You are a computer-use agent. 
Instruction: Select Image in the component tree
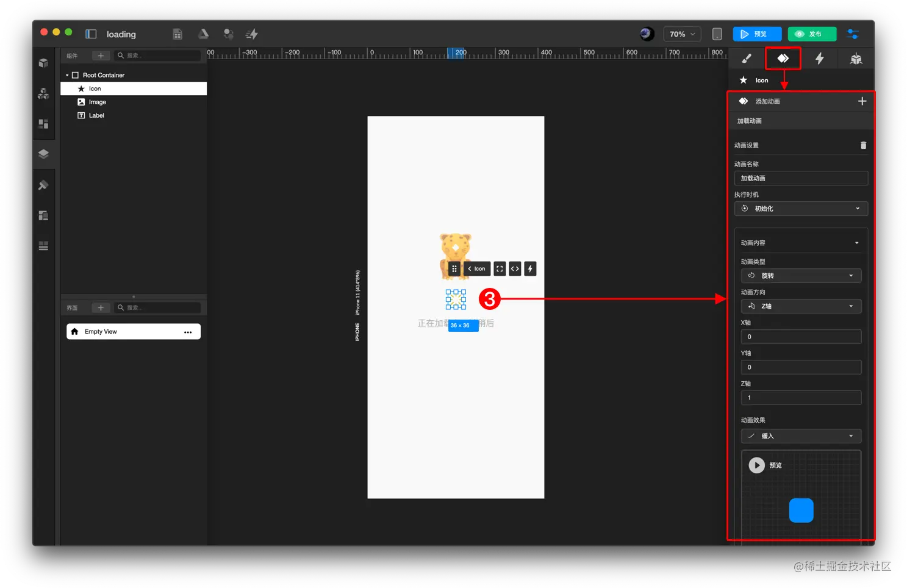[x=134, y=102]
